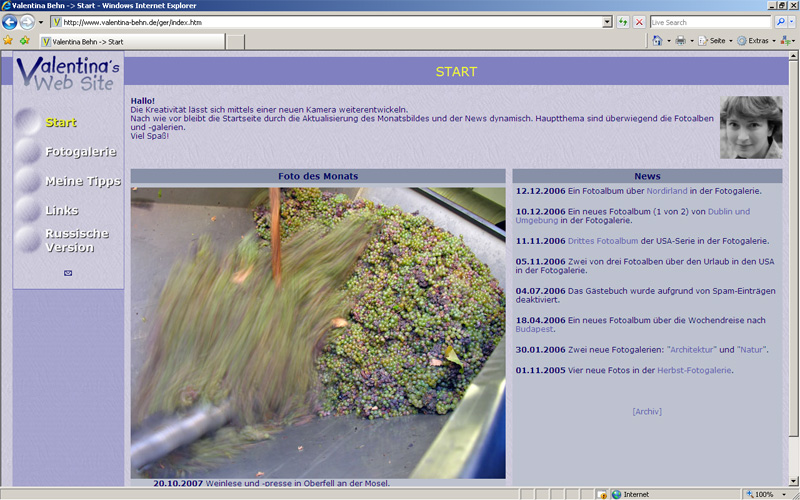Open the Favorites Center star icon

pyautogui.click(x=8, y=41)
